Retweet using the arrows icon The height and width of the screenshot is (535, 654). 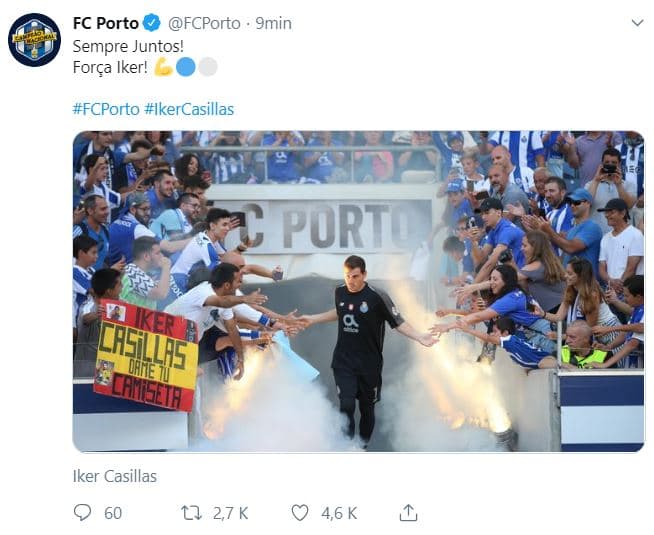[x=190, y=512]
